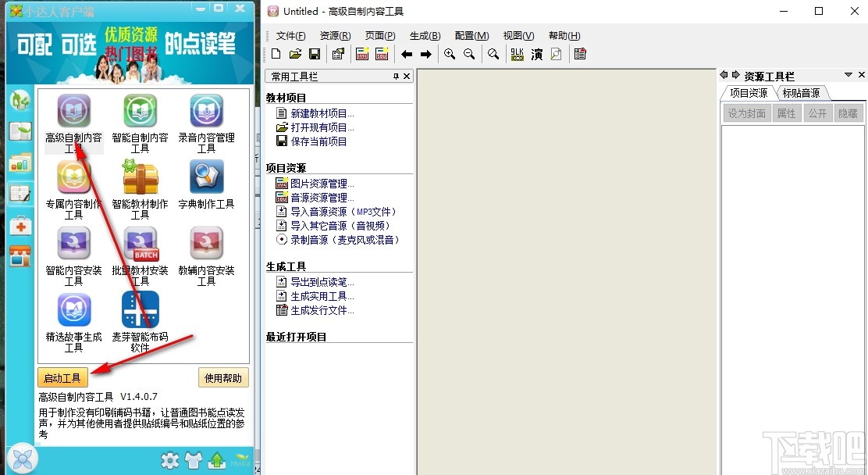Save the project with the diskette toolbar icon
Screen dimensions: 868x475
tap(315, 53)
